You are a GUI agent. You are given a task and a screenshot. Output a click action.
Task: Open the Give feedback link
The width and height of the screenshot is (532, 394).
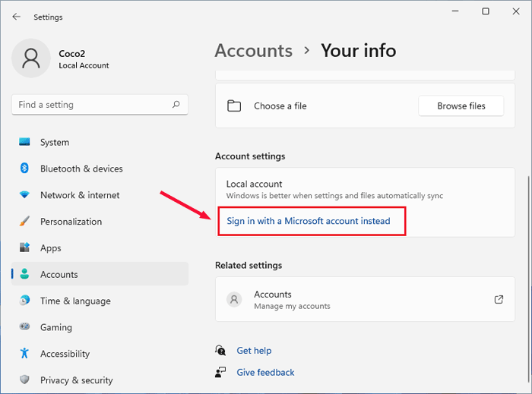click(265, 372)
